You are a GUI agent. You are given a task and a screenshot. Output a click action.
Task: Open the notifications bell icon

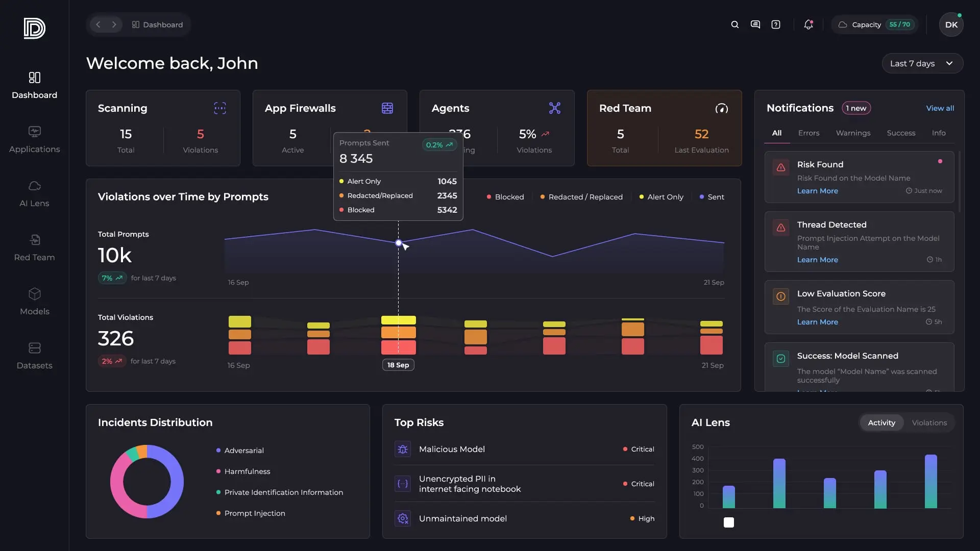[x=808, y=24]
